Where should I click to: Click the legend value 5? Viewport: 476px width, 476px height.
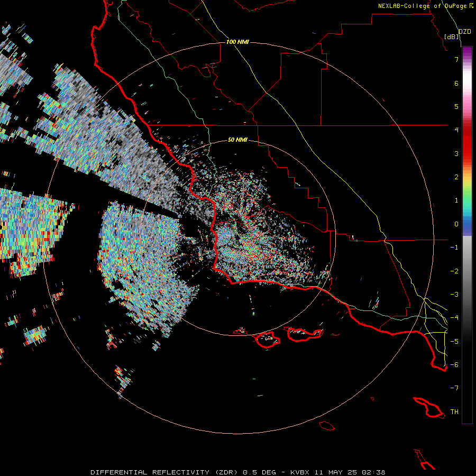click(456, 106)
